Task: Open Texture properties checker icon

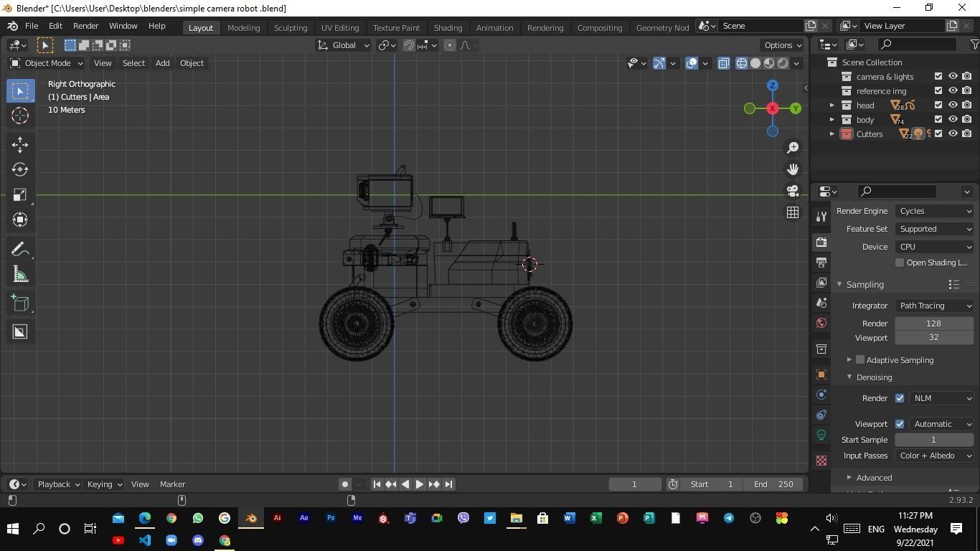Action: (821, 461)
